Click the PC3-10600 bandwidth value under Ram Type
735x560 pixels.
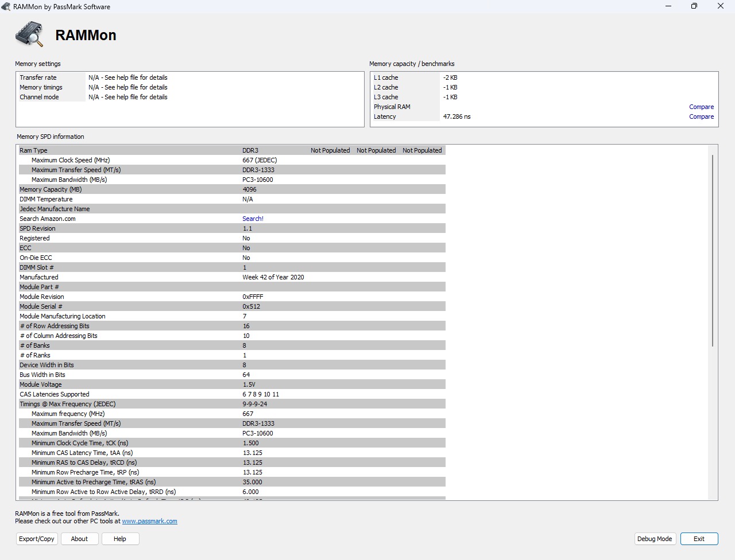coord(258,180)
